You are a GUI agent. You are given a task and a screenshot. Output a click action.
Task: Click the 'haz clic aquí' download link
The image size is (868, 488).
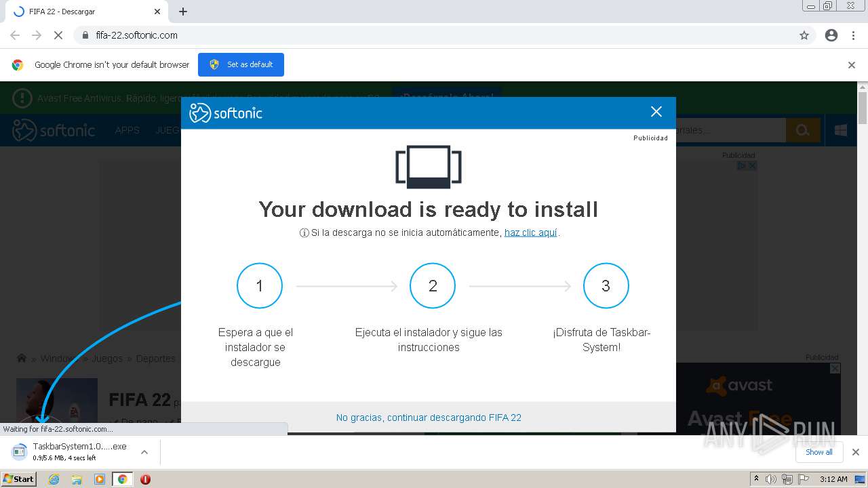click(x=531, y=232)
